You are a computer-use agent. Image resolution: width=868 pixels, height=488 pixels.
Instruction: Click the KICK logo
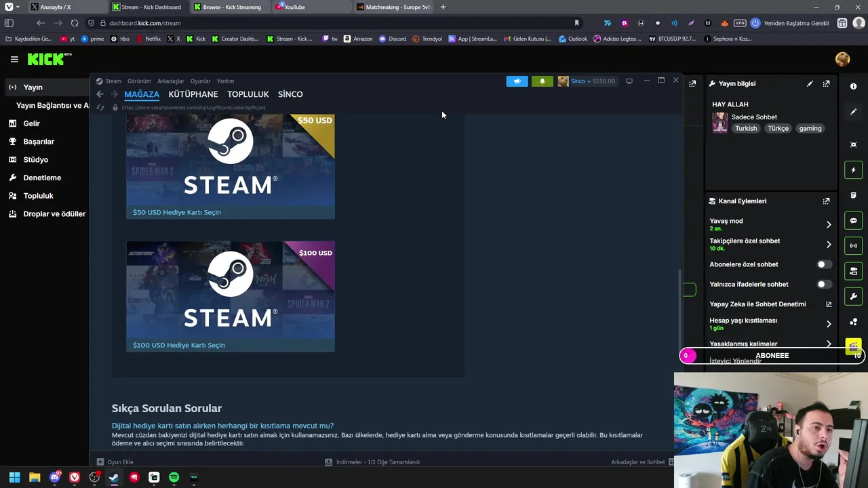pos(49,60)
